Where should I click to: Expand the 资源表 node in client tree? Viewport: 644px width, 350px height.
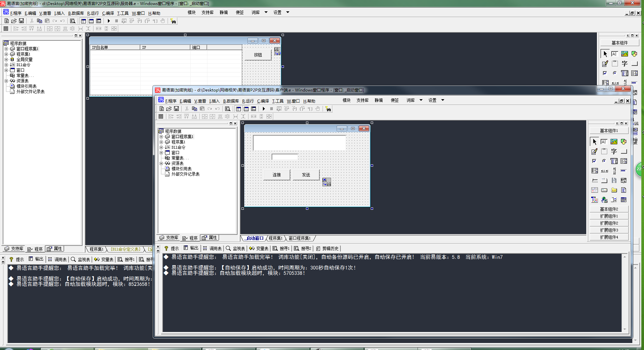pyautogui.click(x=161, y=163)
